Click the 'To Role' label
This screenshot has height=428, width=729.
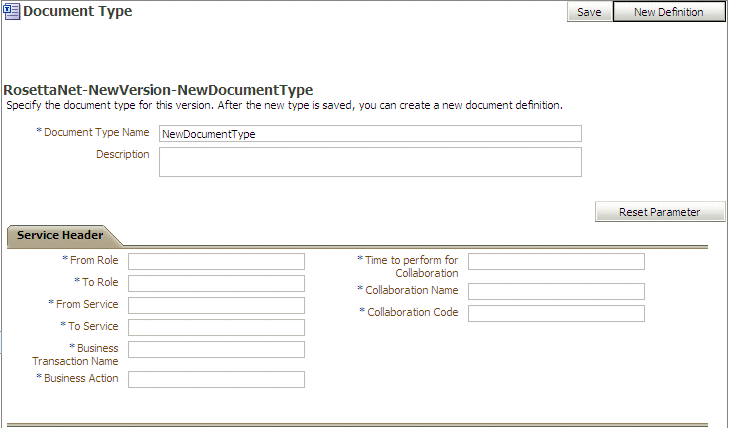coord(100,282)
